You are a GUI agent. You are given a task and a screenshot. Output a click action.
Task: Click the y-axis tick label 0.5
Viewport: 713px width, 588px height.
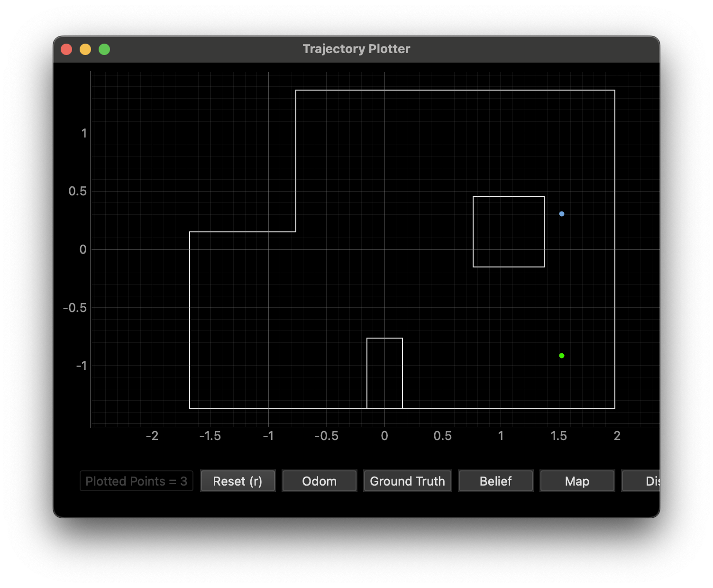[77, 191]
